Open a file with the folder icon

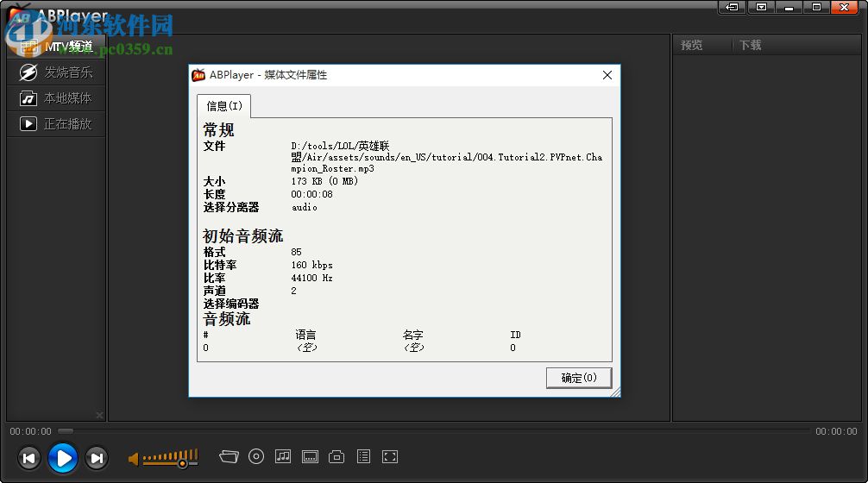coord(229,456)
